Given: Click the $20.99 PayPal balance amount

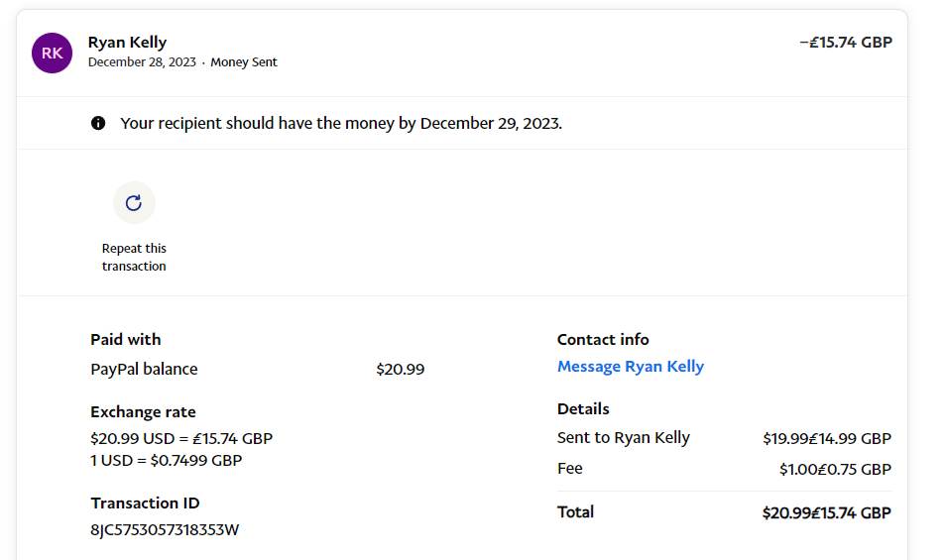Looking at the screenshot, I should (400, 369).
